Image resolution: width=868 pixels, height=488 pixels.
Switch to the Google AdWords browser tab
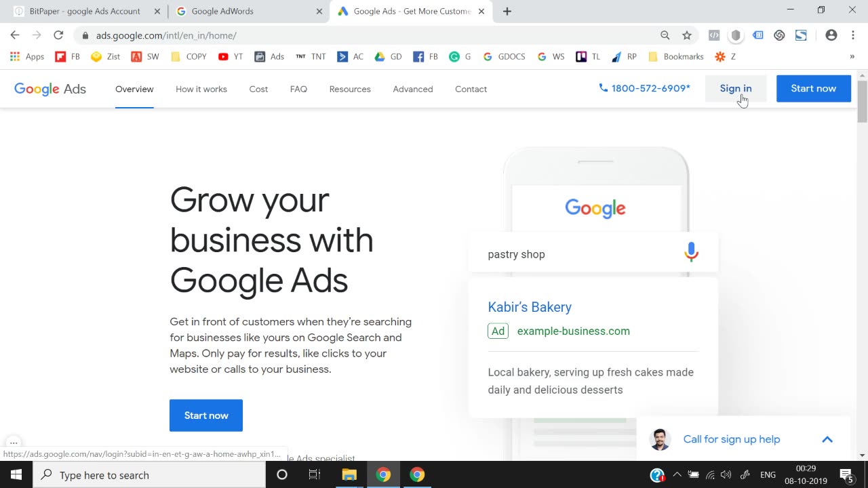[x=248, y=12]
